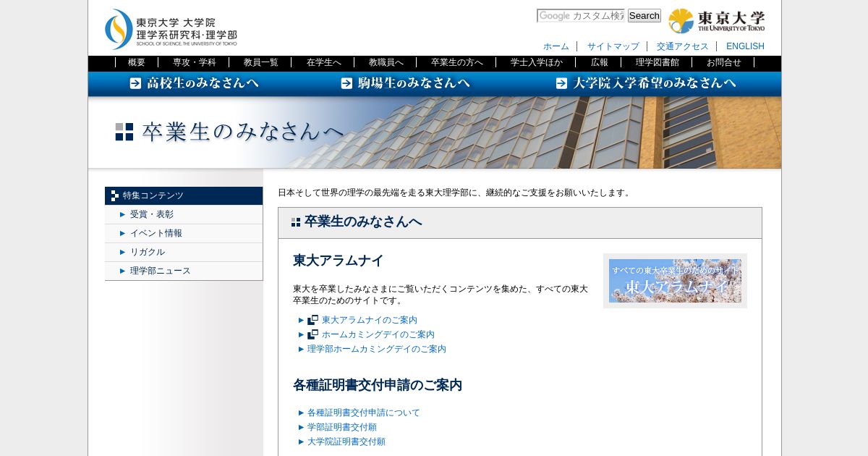Viewport: 868px width, 456px height.
Task: Click external-link icon beside ホームカミングデイのご案内
Action: 312,334
